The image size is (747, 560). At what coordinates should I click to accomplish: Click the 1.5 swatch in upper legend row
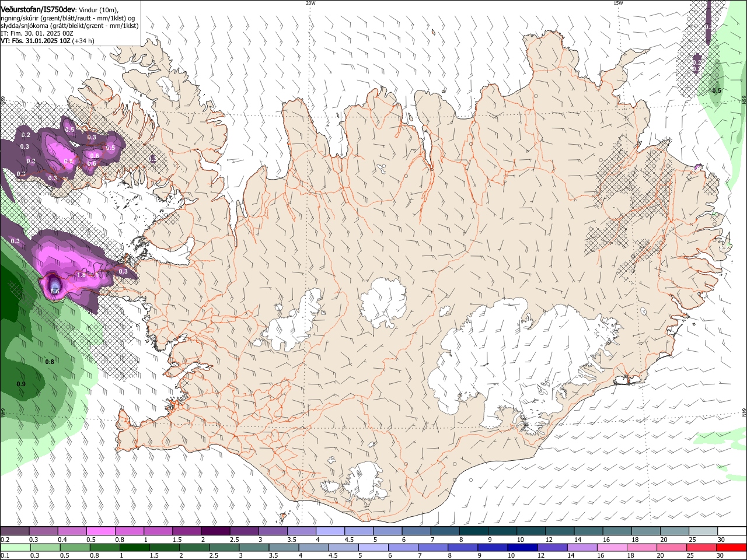click(x=186, y=531)
